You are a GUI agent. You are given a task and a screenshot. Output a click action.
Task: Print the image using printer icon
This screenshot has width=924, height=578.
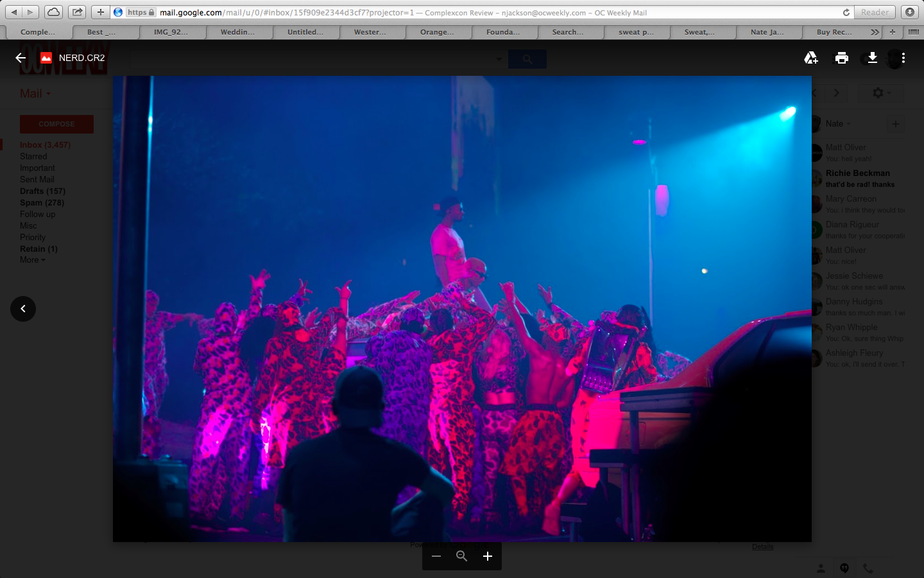pos(842,58)
